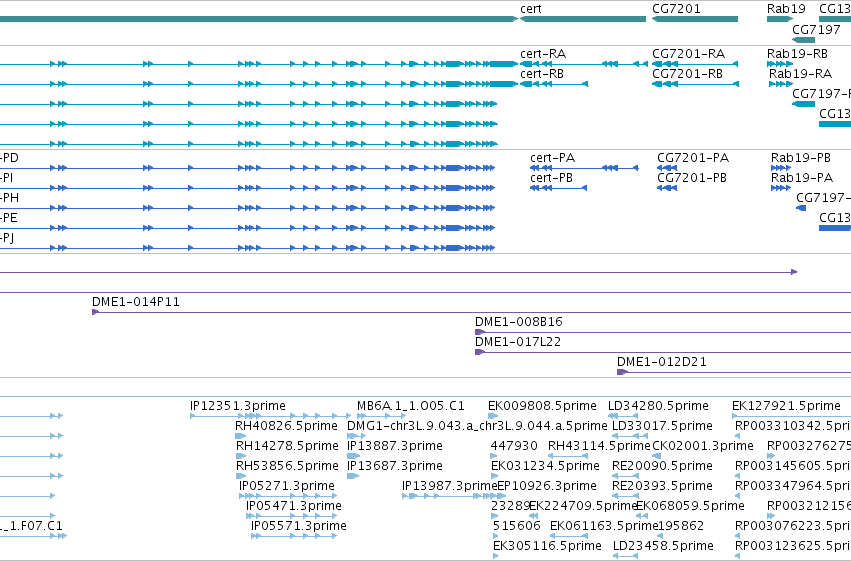Select the Rab19-PB protein label
Screen dimensions: 851x561
point(801,158)
